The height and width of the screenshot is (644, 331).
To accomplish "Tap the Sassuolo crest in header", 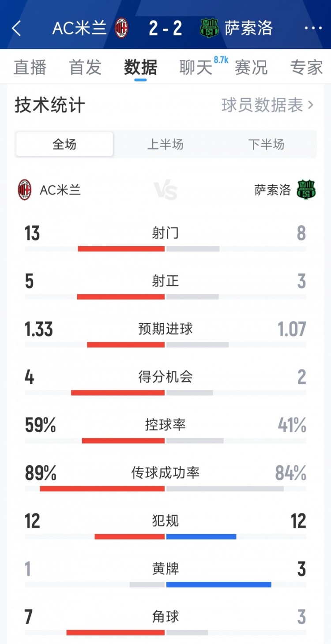I will point(209,29).
